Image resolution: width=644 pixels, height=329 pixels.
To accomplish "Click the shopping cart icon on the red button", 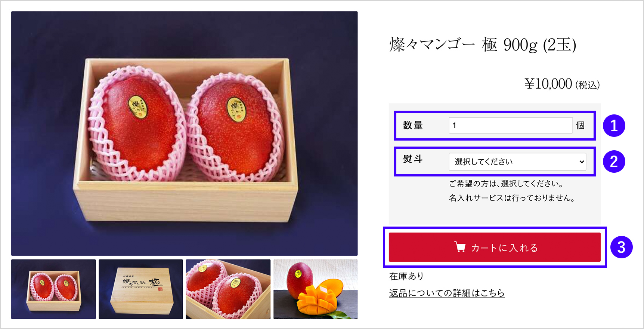I will click(x=460, y=247).
